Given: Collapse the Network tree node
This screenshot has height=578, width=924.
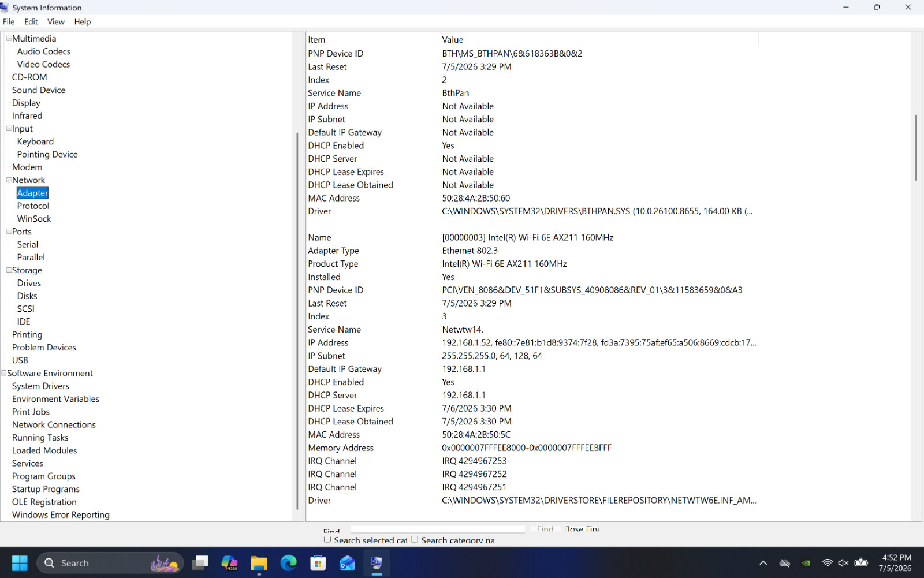Looking at the screenshot, I should point(9,180).
